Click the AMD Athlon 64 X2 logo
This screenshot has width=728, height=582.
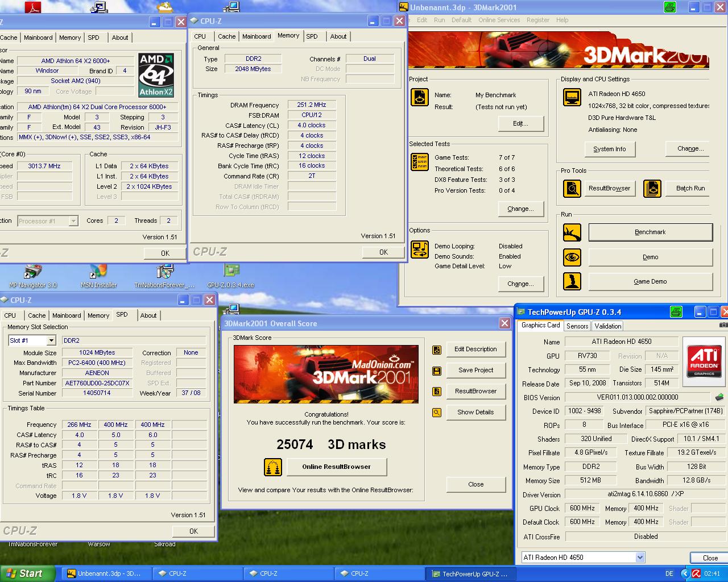[156, 75]
